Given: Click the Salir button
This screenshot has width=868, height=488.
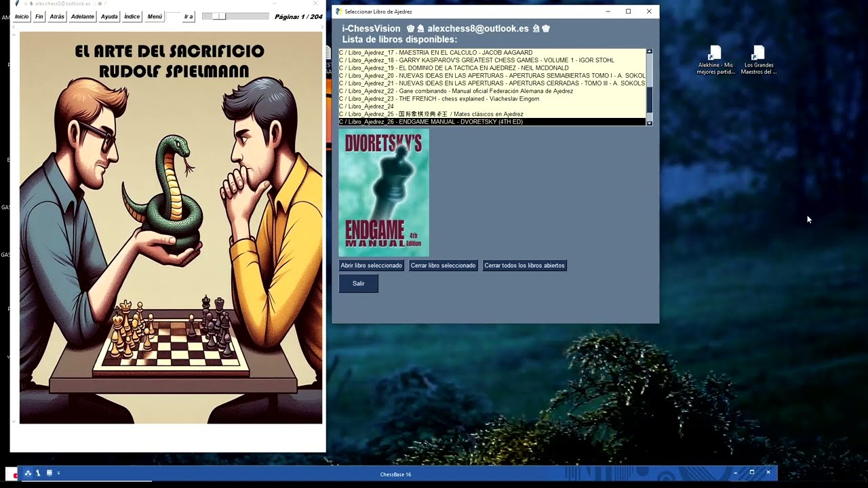Looking at the screenshot, I should click(358, 283).
